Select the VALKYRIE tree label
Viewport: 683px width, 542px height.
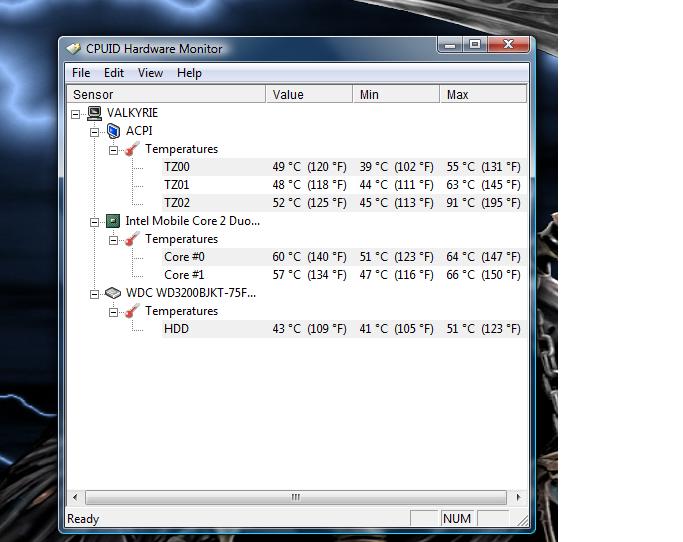(x=132, y=113)
